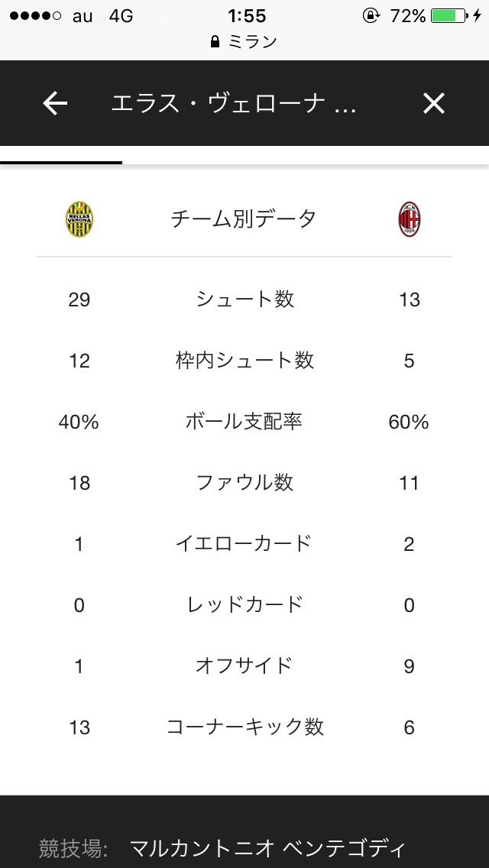Viewport: 489px width, 868px height.
Task: Tap the AC Milan team crest
Action: [409, 219]
